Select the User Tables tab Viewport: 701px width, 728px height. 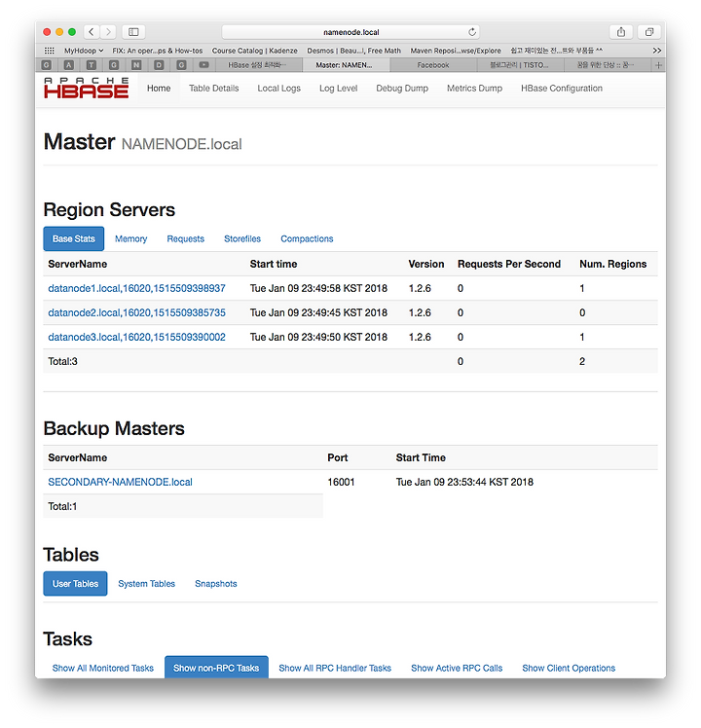[x=75, y=584]
